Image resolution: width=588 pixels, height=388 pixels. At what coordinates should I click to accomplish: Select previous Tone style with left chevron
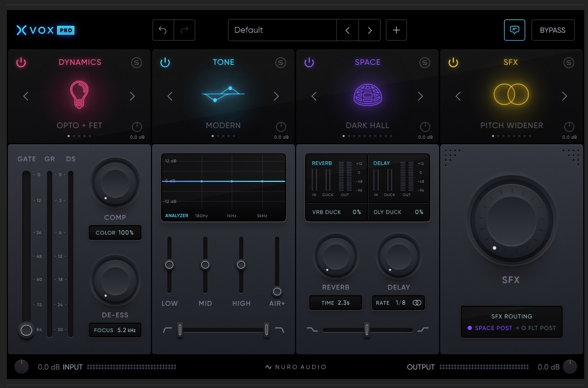[170, 96]
